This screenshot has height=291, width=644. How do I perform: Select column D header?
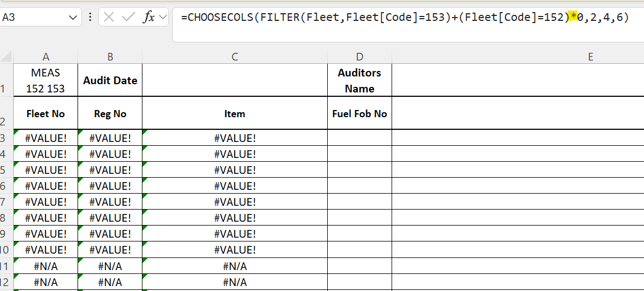[360, 57]
